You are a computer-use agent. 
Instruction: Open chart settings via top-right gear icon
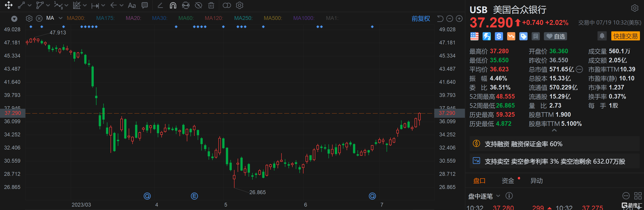[x=634, y=8]
